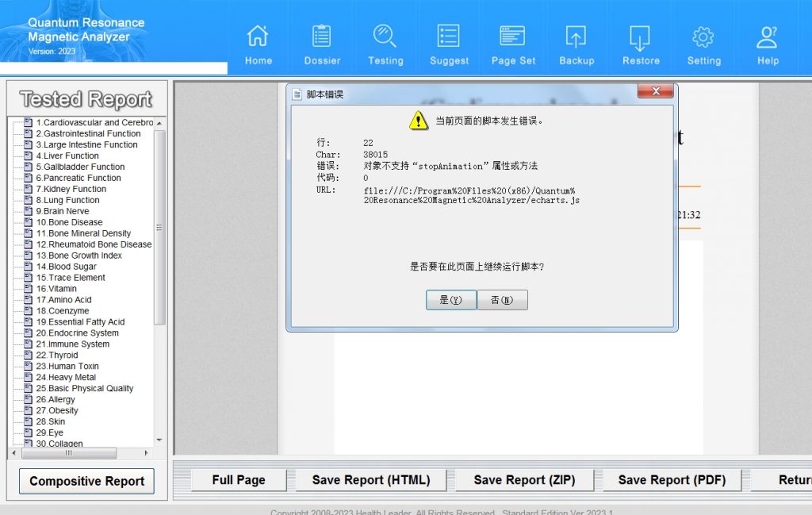Click page icon beside Blood Sugar
Screen dimensions: 812x515
[x=29, y=267]
